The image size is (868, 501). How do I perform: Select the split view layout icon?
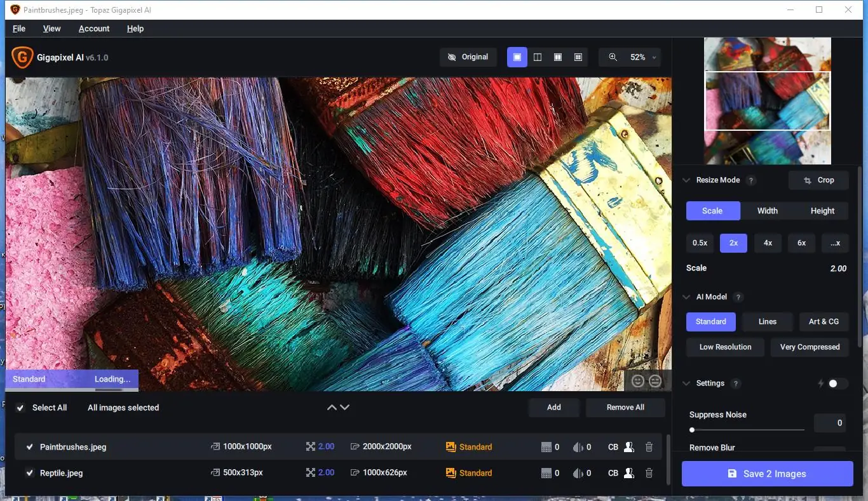click(538, 57)
